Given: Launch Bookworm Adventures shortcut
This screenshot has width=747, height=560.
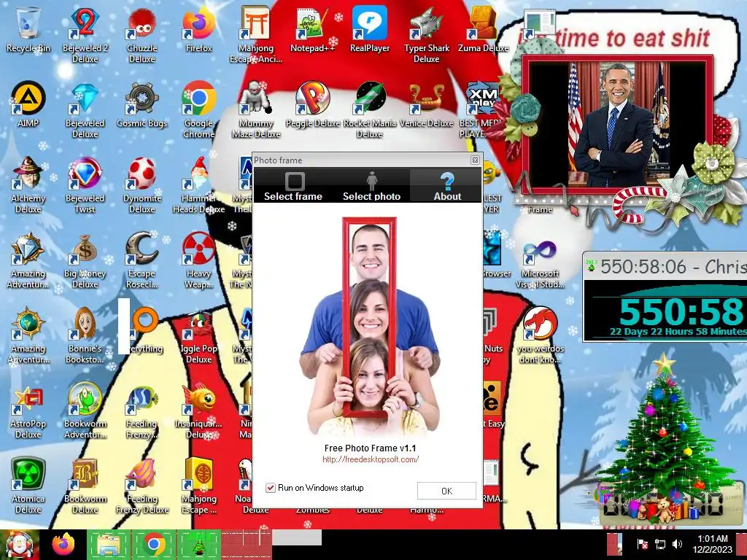Looking at the screenshot, I should (x=85, y=411).
